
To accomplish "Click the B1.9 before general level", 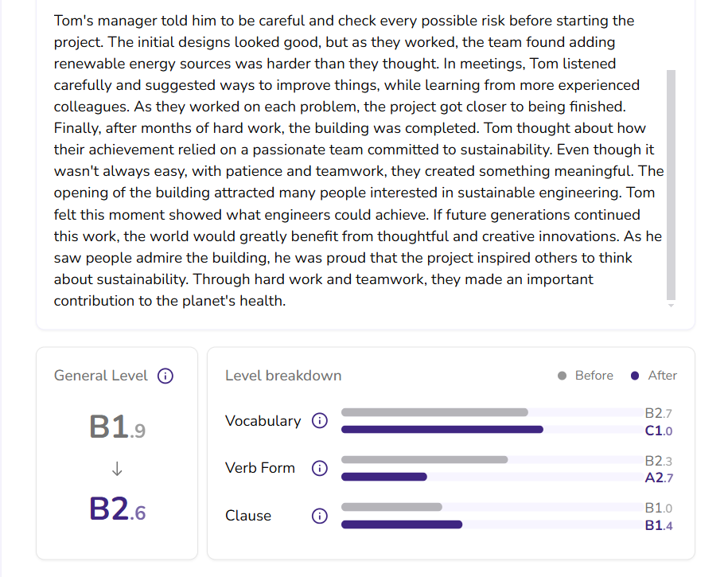I will [117, 428].
